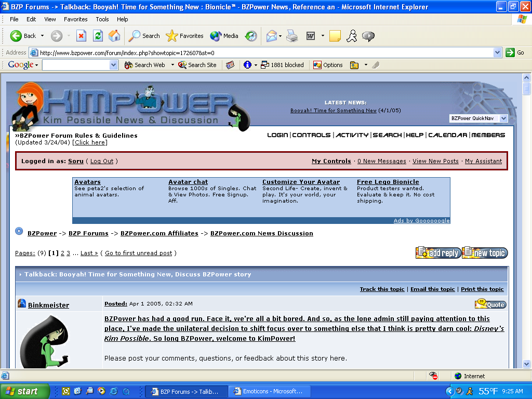Screen dimensions: 532x399
Task: Expand the Back button history dropdown
Action: (42, 36)
